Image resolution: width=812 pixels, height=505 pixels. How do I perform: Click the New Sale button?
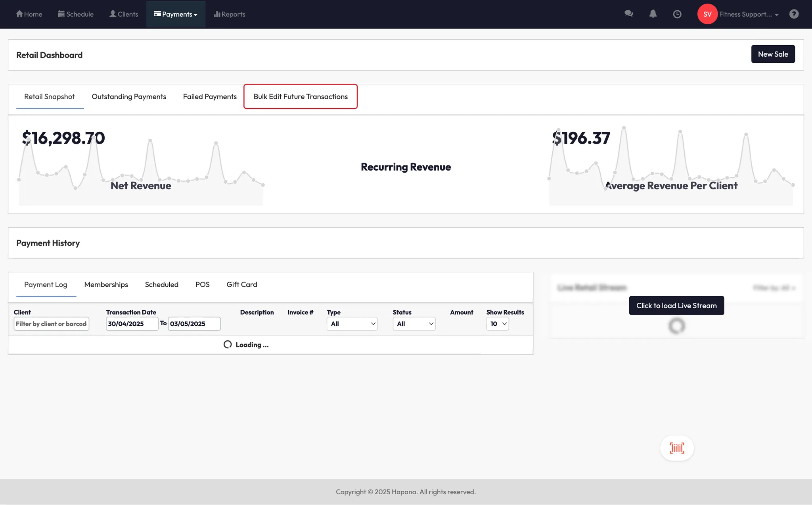[773, 54]
